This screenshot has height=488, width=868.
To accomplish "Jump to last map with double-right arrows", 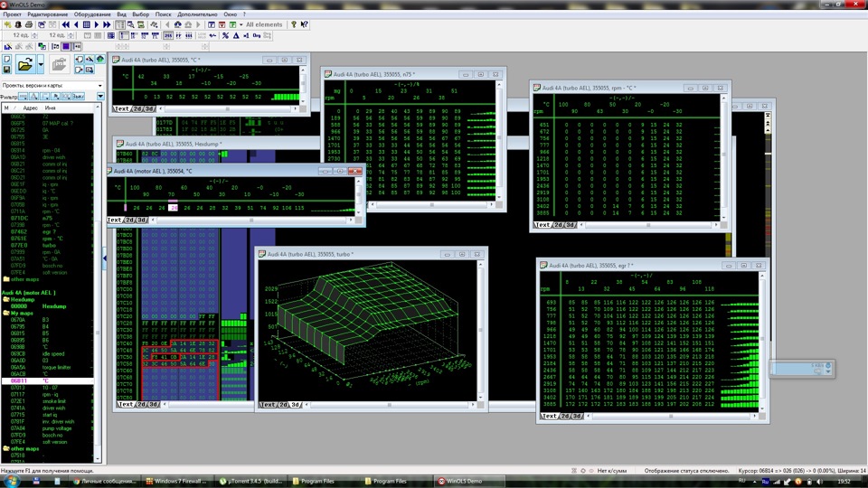I will click(x=107, y=24).
